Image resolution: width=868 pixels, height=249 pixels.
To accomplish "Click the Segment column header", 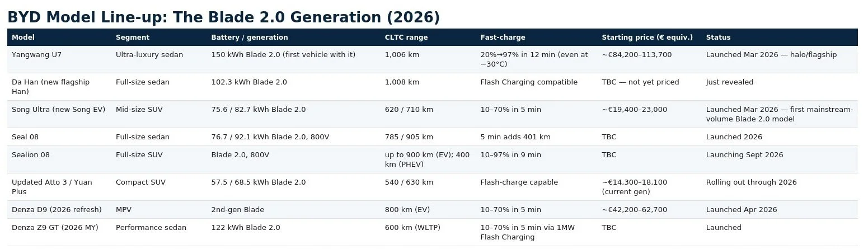I will (133, 37).
